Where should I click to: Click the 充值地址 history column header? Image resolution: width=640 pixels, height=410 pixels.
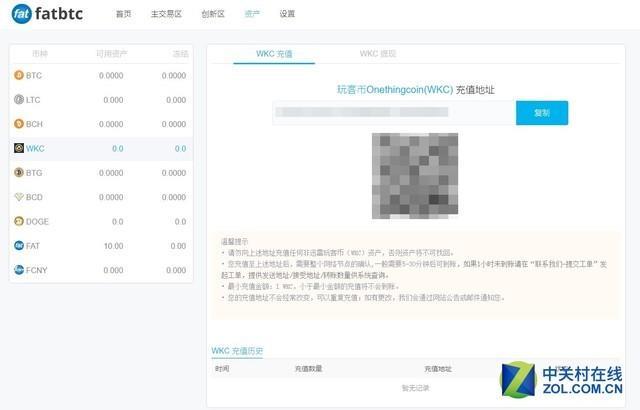(x=438, y=369)
